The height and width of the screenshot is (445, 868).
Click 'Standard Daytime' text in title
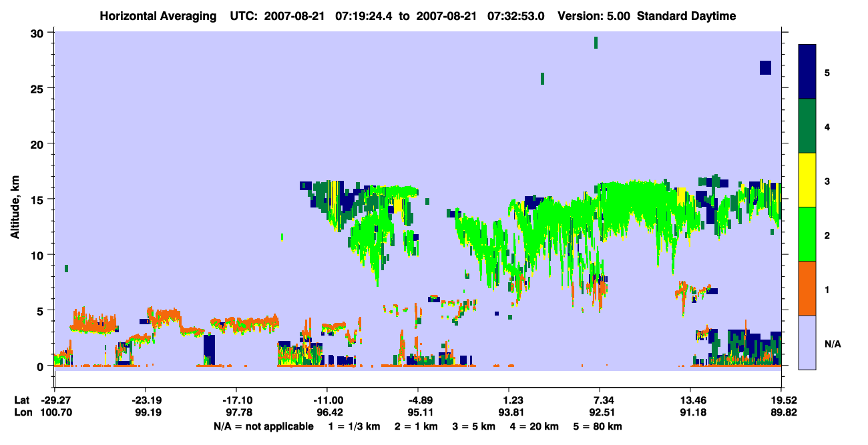coord(686,16)
